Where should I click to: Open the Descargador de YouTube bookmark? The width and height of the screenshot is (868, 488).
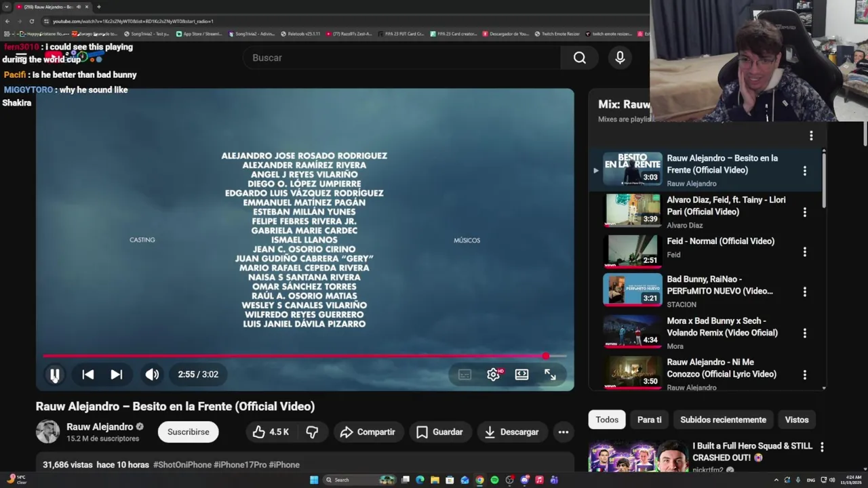506,34
